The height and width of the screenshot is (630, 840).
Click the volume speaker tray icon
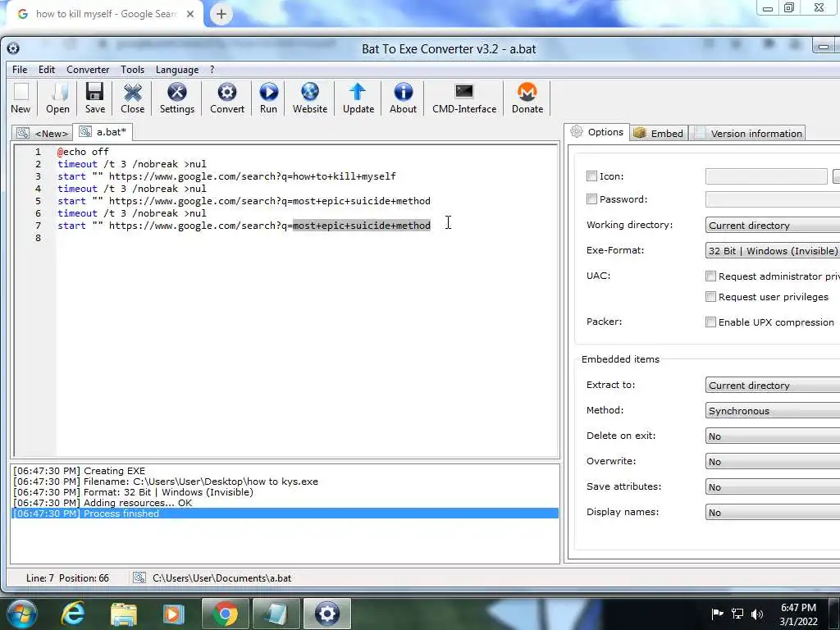point(757,614)
